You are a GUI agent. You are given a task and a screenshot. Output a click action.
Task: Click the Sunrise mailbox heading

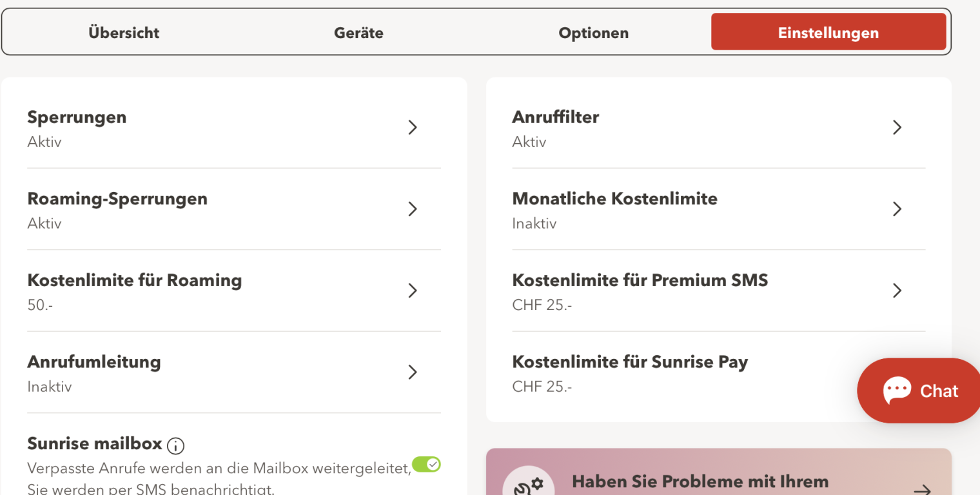[x=94, y=443]
